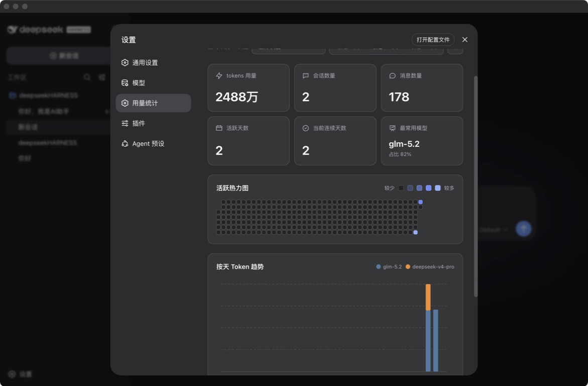
Task: Click the message icon beside 消息数量
Action: pos(392,75)
